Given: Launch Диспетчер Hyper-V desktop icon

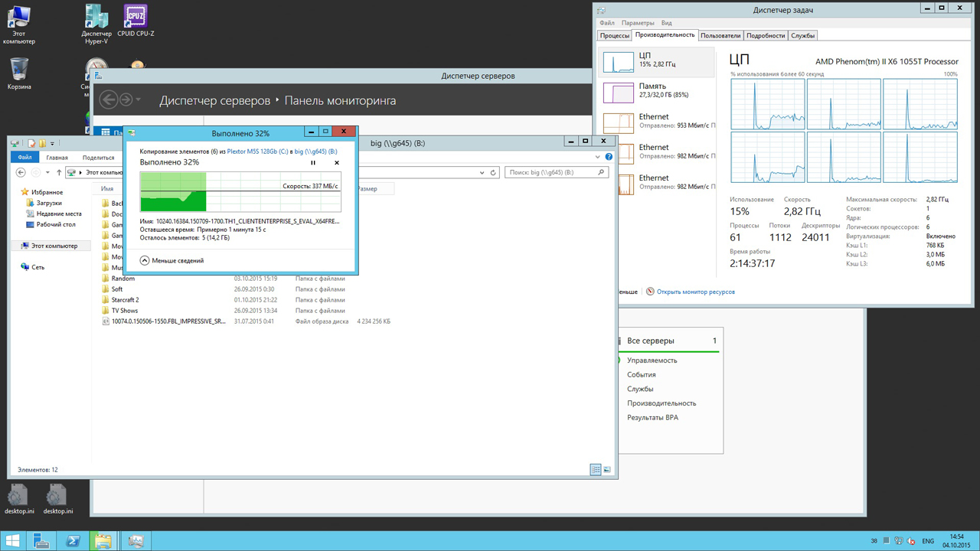Looking at the screenshot, I should [x=96, y=24].
